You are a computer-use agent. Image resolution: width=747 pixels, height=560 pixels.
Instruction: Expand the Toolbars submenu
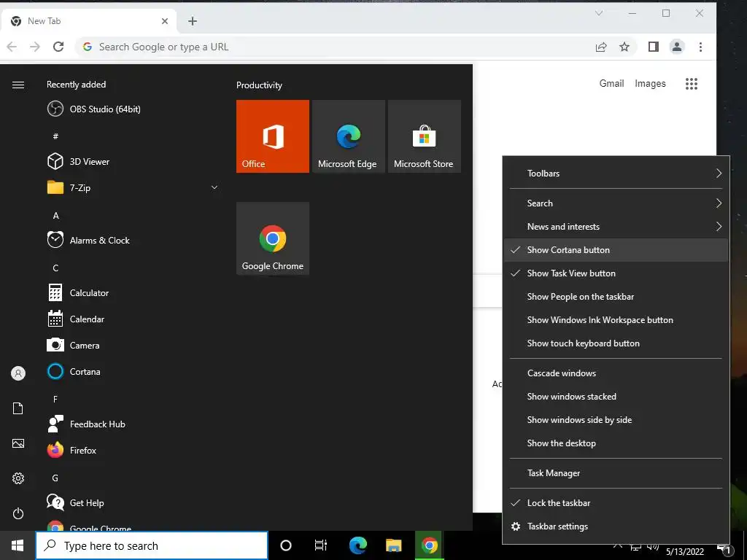point(616,174)
